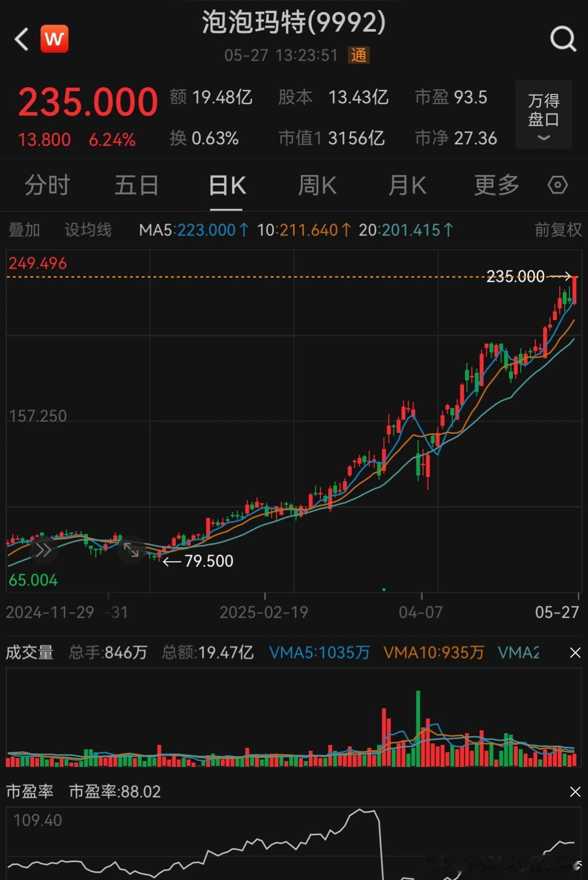The image size is (588, 880).
Task: Expand the 万得盘口 panel
Action: (x=544, y=115)
